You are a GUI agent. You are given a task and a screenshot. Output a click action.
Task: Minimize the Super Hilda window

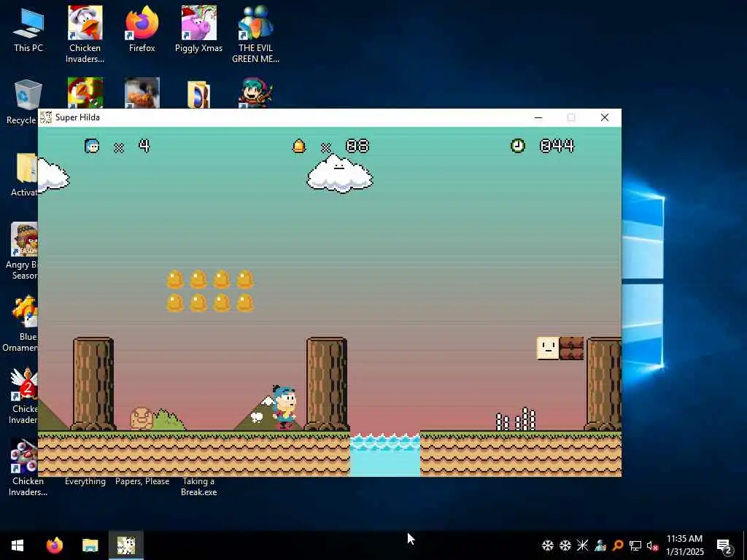pos(538,117)
